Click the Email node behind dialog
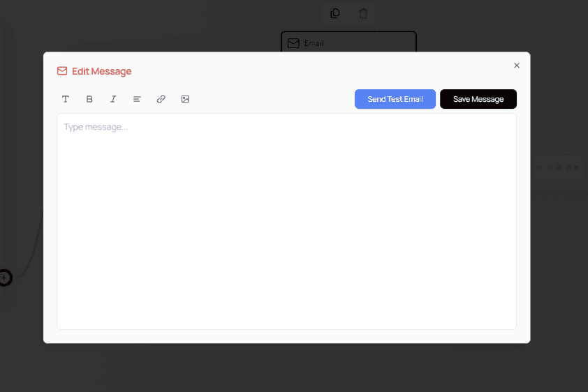 pyautogui.click(x=348, y=42)
